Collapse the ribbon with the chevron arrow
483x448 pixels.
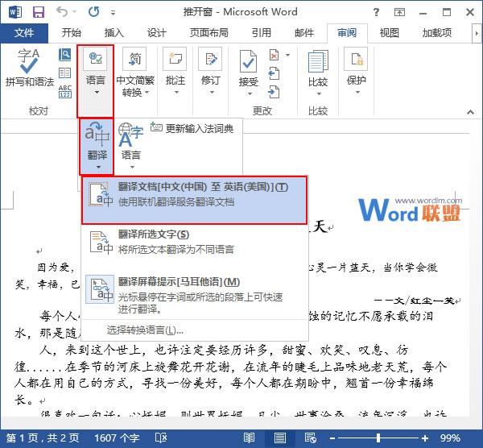(470, 112)
